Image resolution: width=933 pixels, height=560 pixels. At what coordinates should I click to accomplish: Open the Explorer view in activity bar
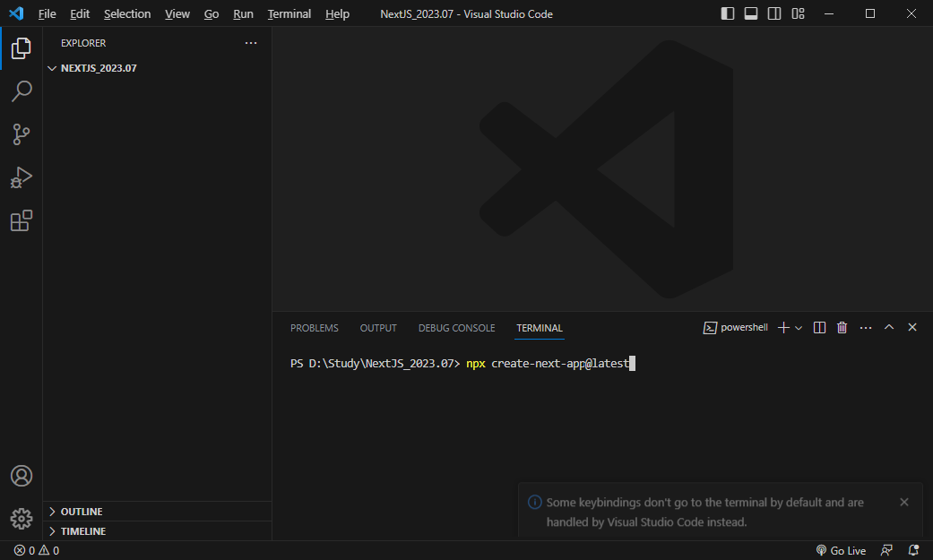[x=22, y=48]
